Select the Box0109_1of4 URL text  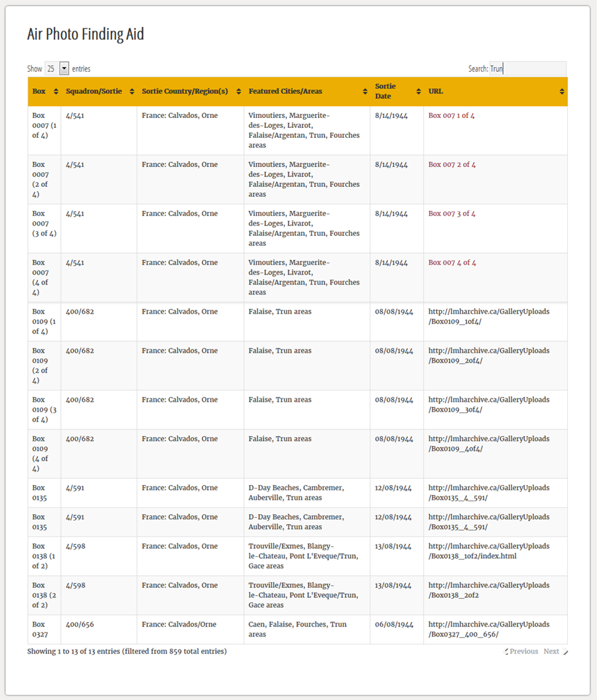coord(489,316)
